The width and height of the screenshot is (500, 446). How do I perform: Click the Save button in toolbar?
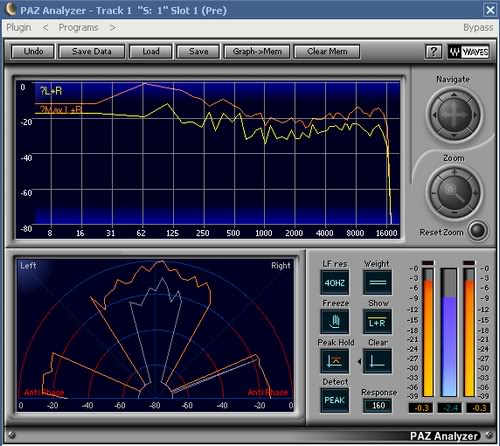[x=198, y=52]
